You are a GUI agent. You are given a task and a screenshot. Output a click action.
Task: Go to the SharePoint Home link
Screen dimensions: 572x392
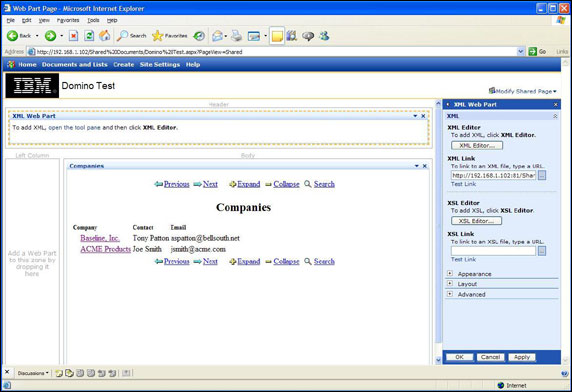[27, 65]
